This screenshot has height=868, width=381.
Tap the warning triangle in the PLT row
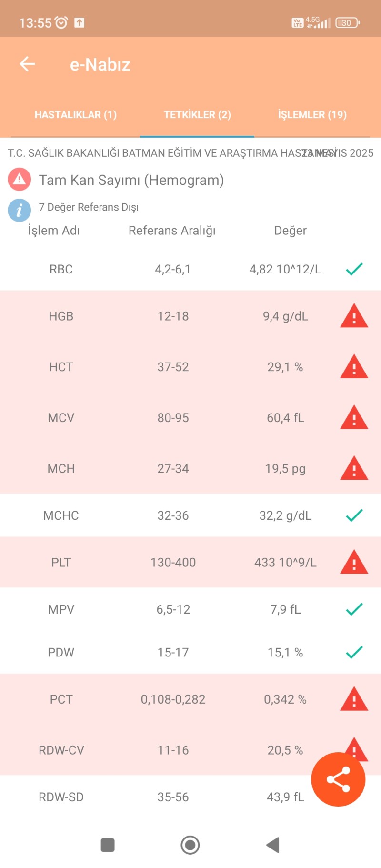354,562
